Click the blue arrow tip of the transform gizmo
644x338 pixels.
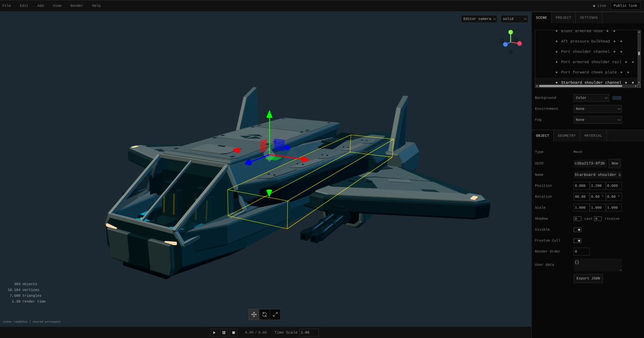pos(249,163)
